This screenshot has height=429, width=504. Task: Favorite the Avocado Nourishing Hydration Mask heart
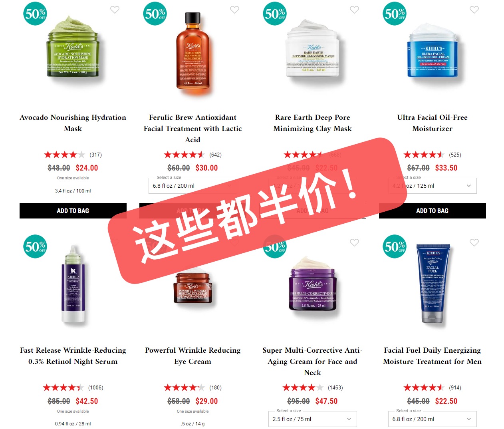(115, 10)
